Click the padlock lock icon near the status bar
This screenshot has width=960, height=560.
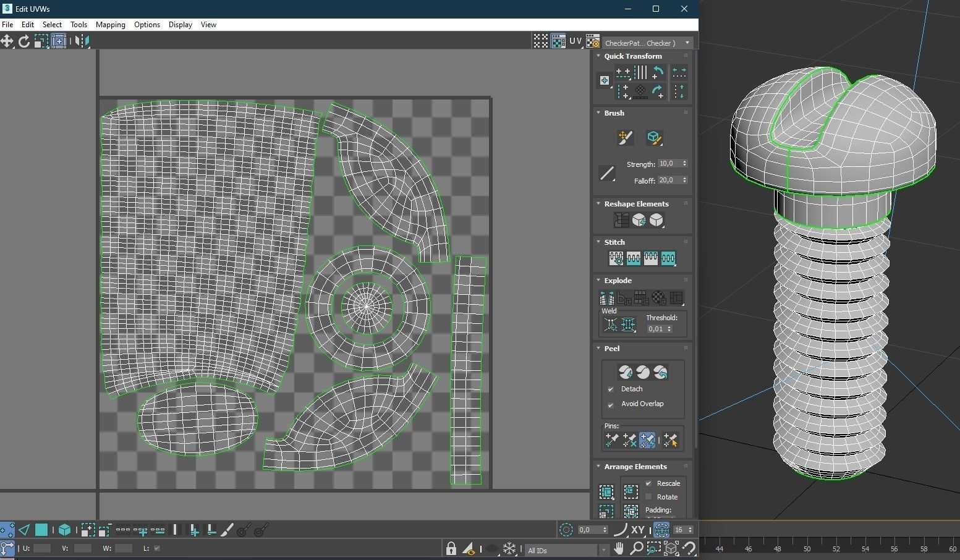pos(451,549)
